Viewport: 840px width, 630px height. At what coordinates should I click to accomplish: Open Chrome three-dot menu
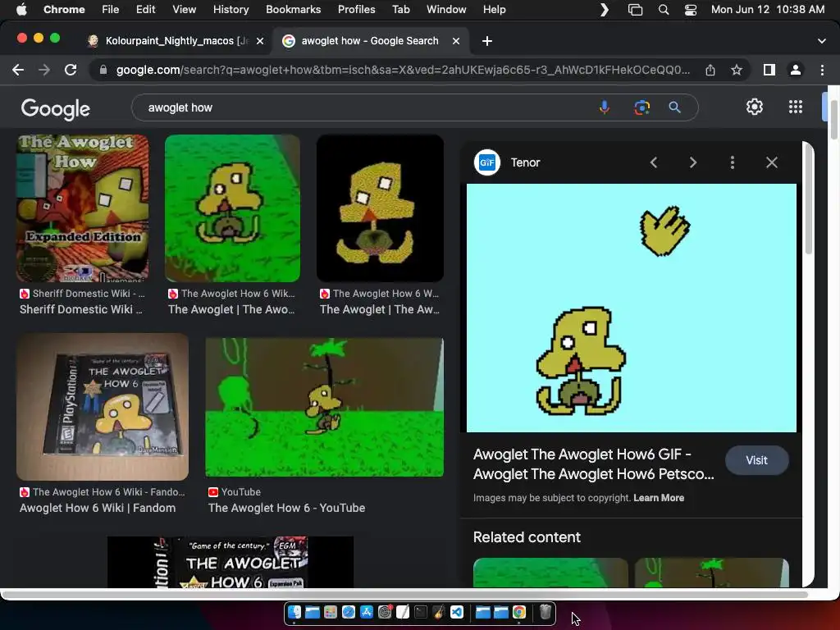pyautogui.click(x=822, y=70)
